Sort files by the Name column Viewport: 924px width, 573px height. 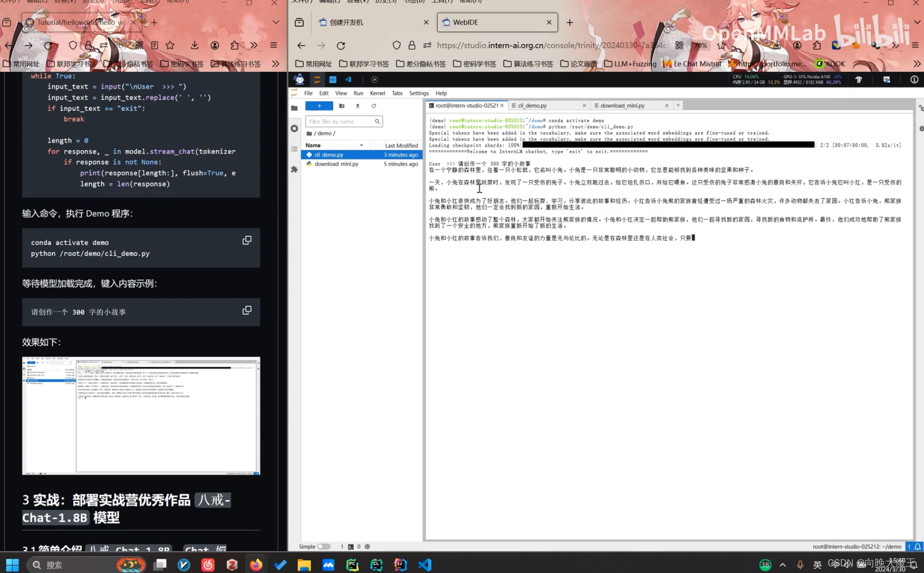coord(335,145)
